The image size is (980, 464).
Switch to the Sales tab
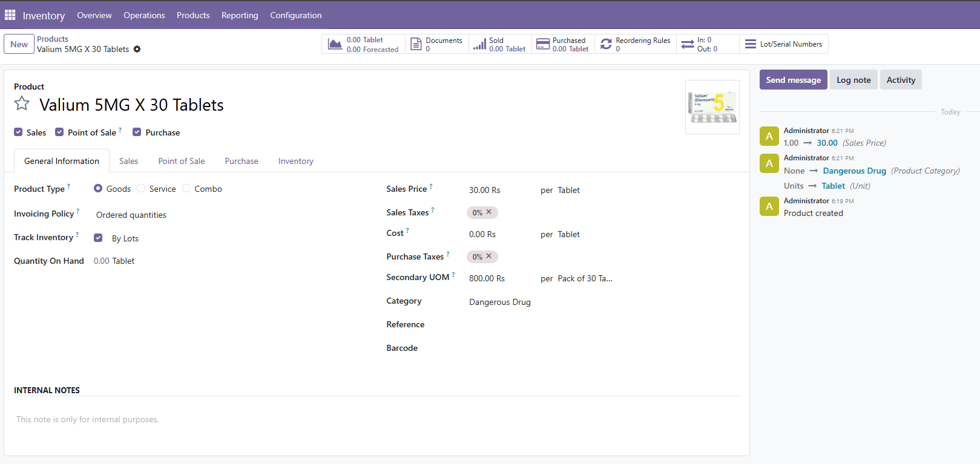pyautogui.click(x=128, y=161)
